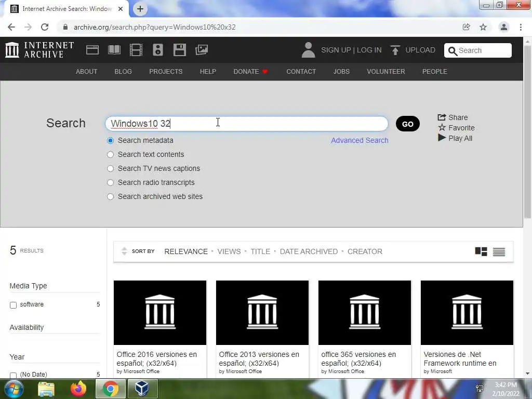The width and height of the screenshot is (532, 399).
Task: Open Office 2016 versiones thumbnail
Action: tap(160, 312)
